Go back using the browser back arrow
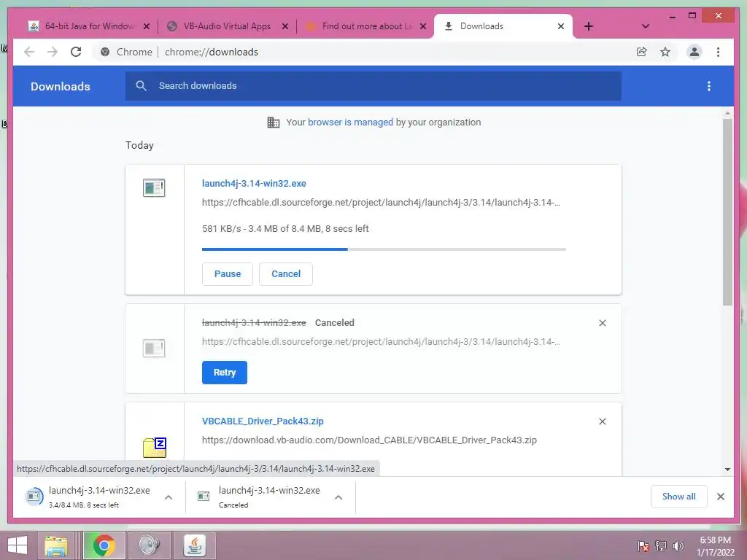This screenshot has height=560, width=747. [x=29, y=52]
